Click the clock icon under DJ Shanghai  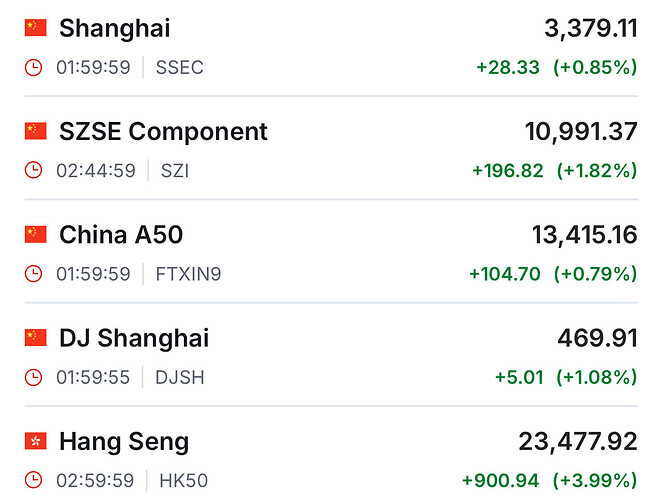(35, 378)
